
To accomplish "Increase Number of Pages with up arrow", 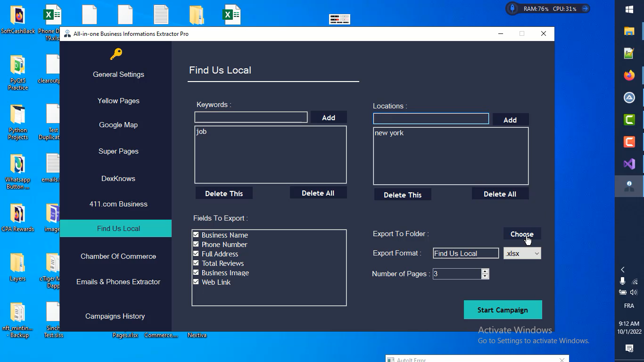I will [485, 271].
